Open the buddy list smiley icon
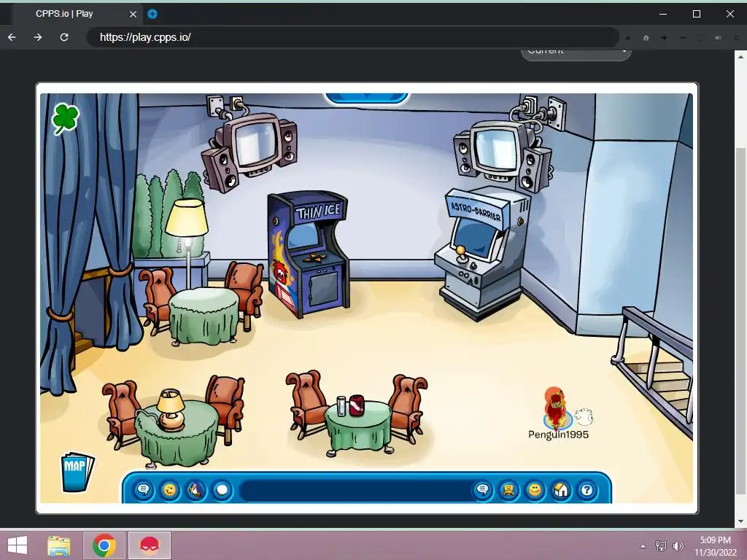This screenshot has height=560, width=747. pos(535,490)
